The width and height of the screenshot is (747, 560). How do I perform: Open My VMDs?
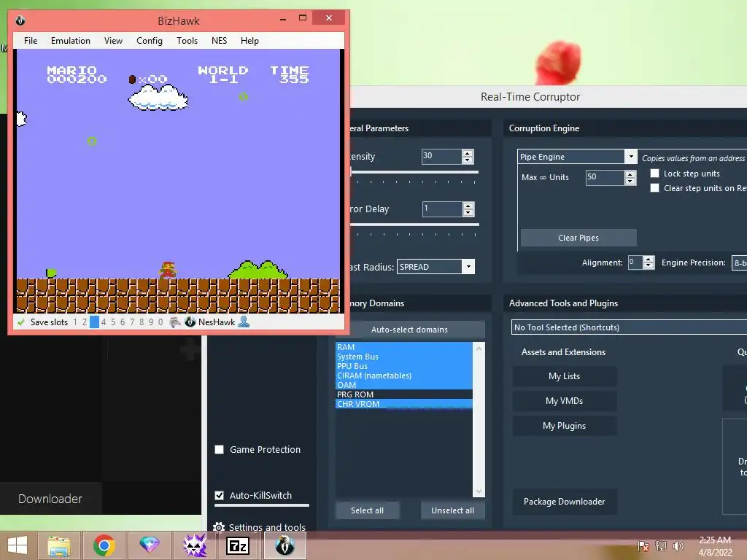(565, 401)
